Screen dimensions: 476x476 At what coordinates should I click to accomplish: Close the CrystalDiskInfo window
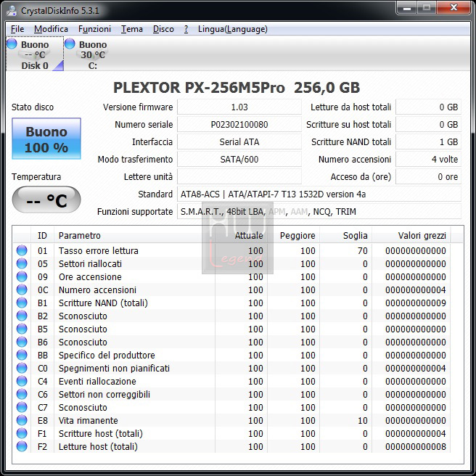454,8
